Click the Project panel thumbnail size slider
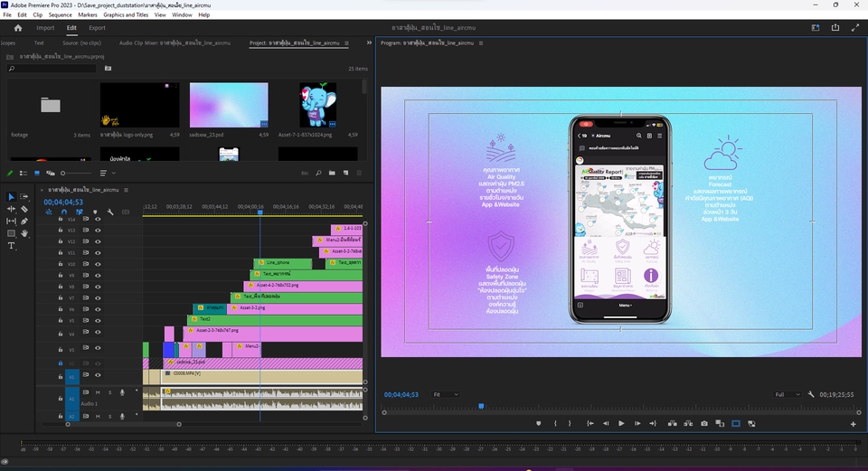 [75, 174]
